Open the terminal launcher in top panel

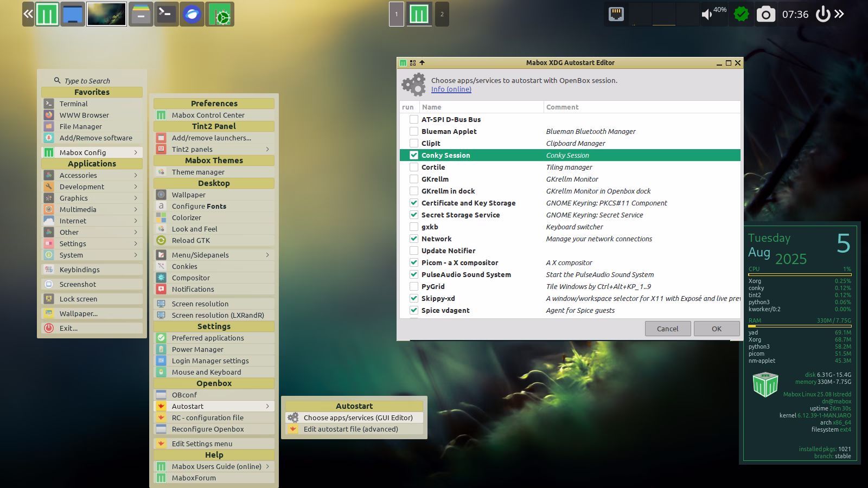(167, 15)
